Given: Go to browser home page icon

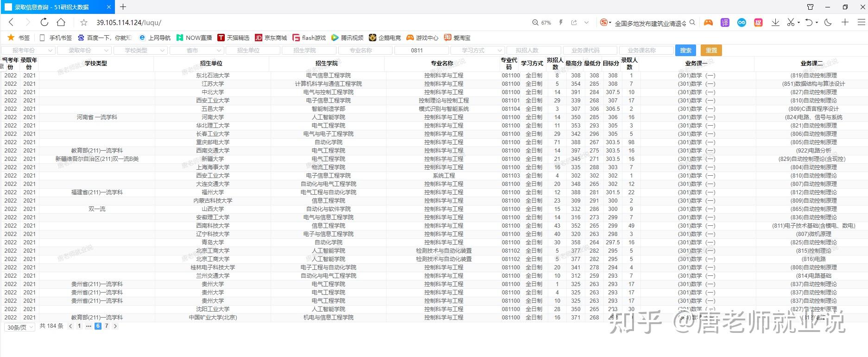Looking at the screenshot, I should 61,22.
